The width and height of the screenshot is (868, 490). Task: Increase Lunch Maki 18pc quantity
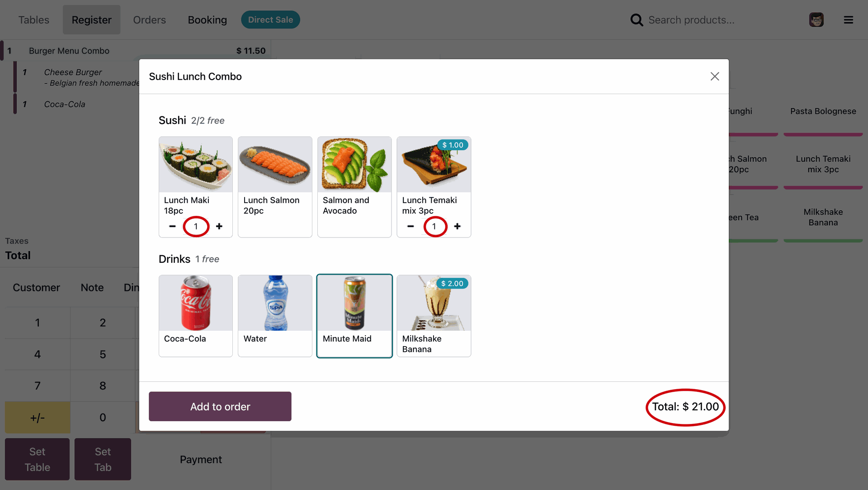[219, 226]
